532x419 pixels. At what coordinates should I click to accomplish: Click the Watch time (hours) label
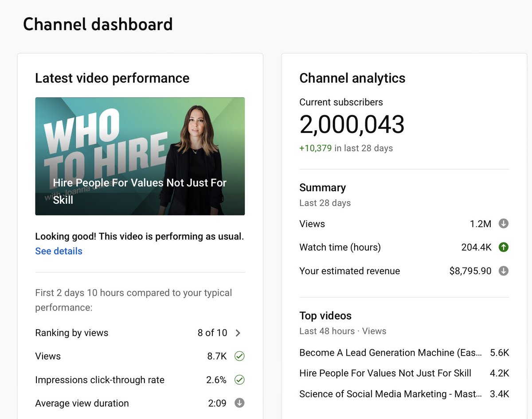340,247
